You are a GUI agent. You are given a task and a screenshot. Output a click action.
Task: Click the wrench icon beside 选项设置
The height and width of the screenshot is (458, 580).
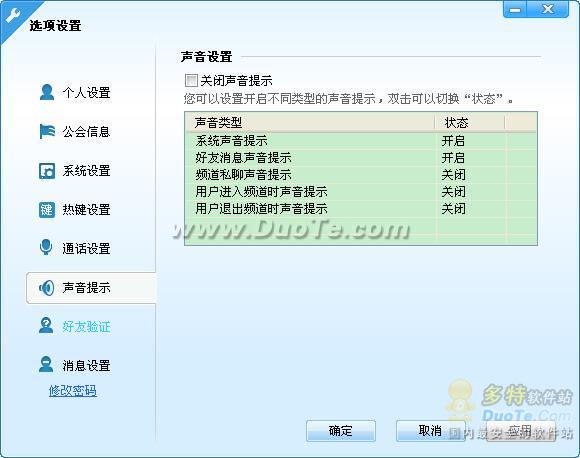[x=13, y=16]
